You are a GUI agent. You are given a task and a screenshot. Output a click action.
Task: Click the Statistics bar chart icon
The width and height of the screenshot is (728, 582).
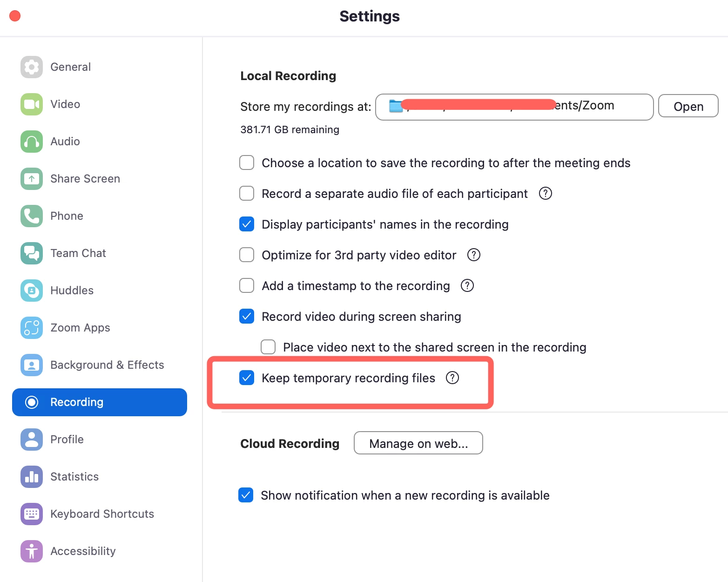point(32,477)
